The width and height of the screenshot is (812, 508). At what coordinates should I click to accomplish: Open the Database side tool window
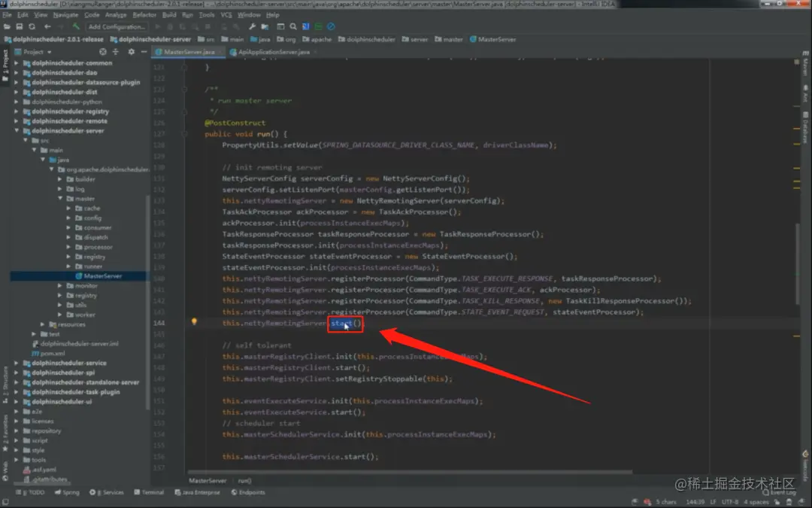pyautogui.click(x=805, y=127)
